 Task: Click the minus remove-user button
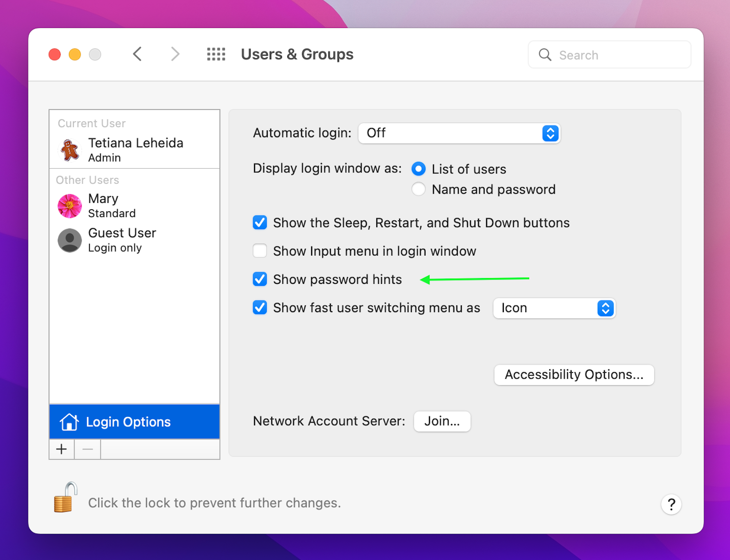click(x=88, y=449)
